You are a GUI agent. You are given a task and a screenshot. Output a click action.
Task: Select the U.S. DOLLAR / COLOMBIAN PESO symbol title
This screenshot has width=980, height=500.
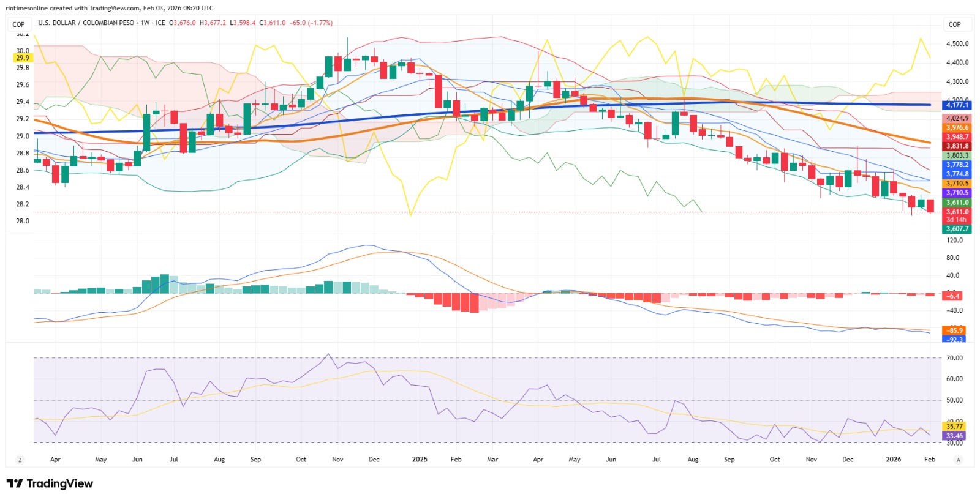pos(86,23)
